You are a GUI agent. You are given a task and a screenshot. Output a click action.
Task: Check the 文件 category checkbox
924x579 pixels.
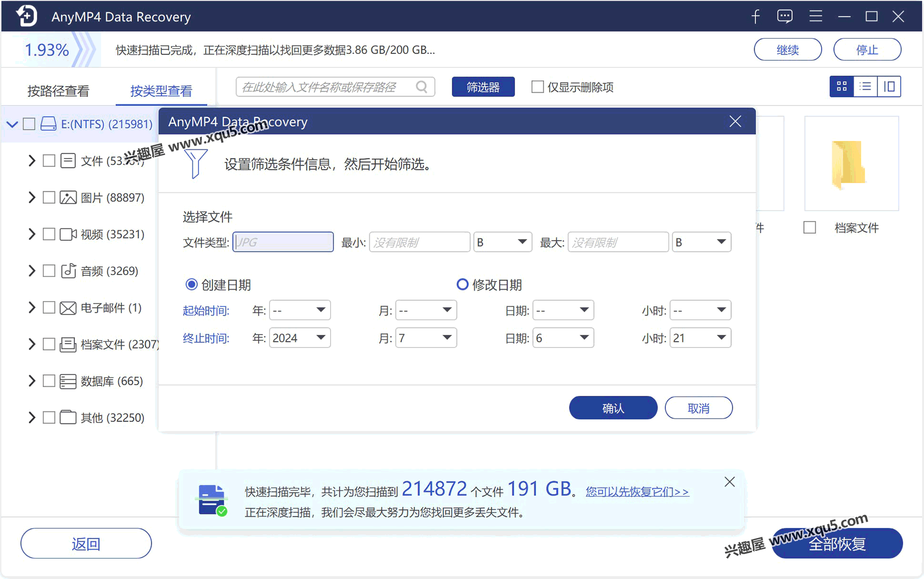[x=49, y=160]
